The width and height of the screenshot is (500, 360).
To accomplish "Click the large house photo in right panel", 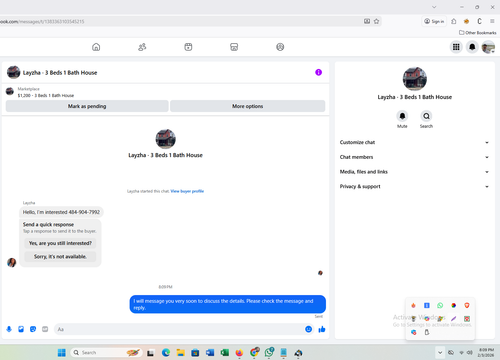I will [x=415, y=79].
